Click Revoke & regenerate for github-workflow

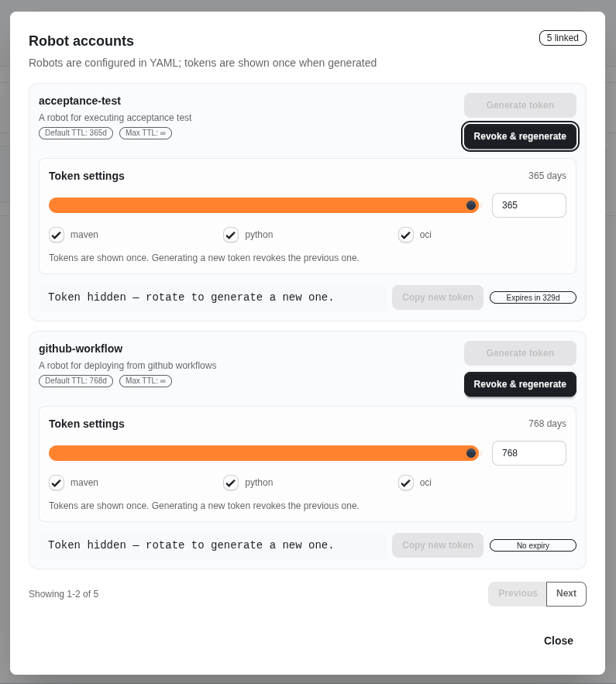pyautogui.click(x=520, y=384)
